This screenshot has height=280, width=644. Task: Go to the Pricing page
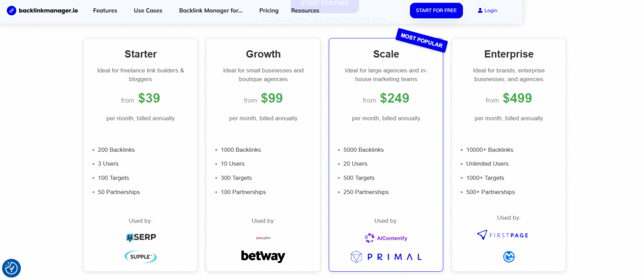point(269,11)
